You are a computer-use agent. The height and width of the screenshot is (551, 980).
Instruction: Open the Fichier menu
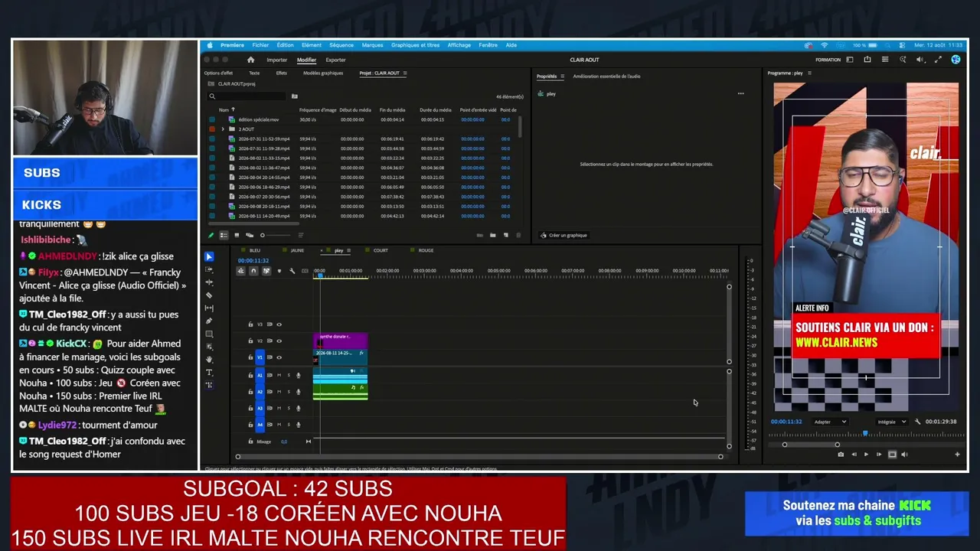(260, 45)
